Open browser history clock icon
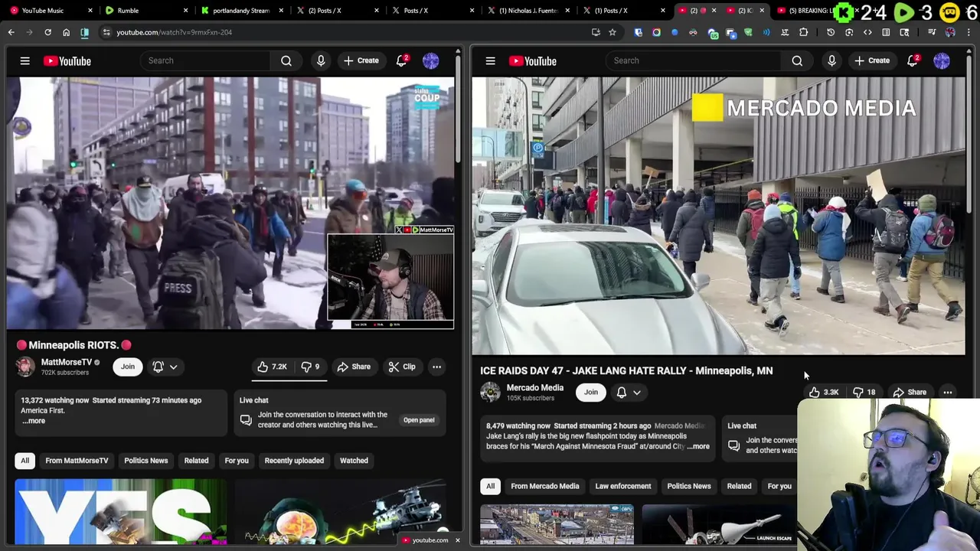 831,32
